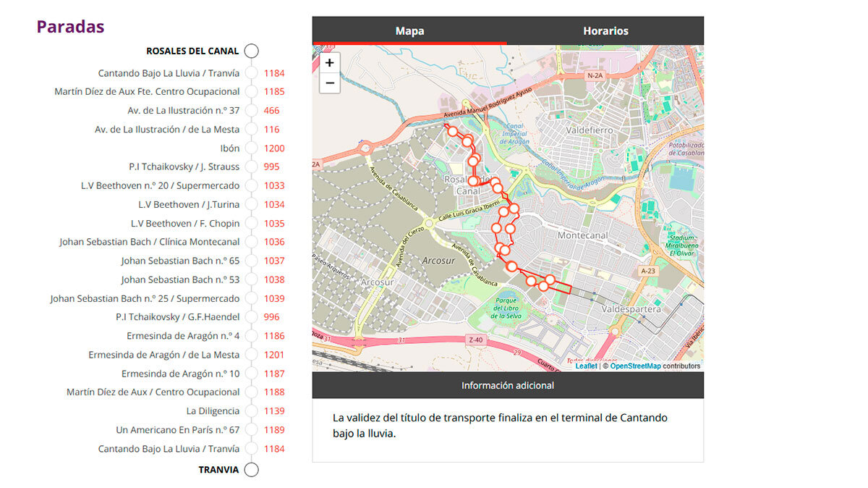Open stop L.V Beethoven / F. Chopin

point(185,223)
